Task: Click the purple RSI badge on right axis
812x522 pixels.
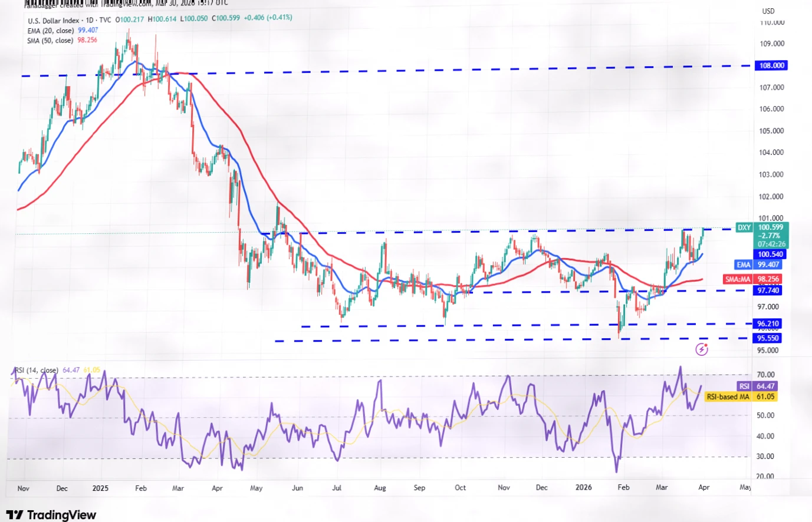Action: point(744,386)
